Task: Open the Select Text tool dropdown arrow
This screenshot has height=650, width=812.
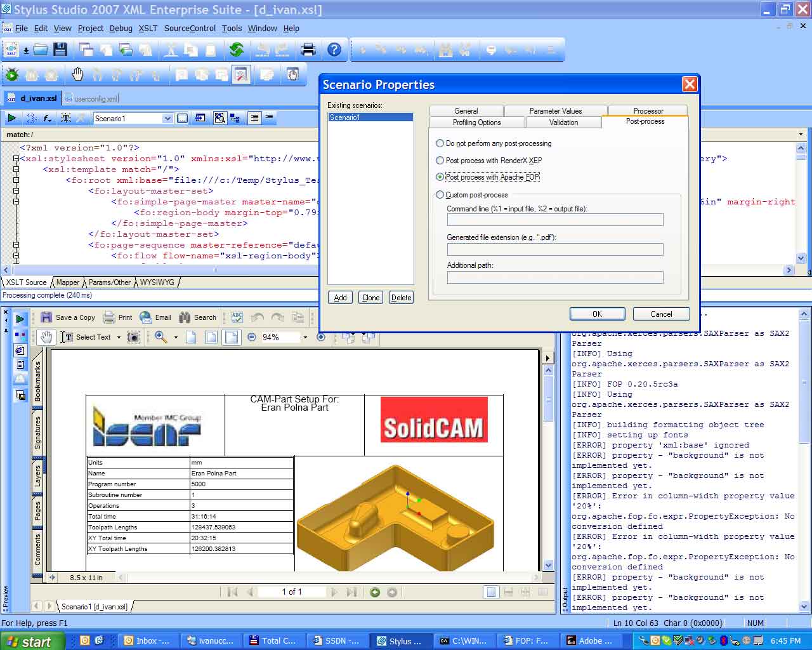Action: pos(119,337)
